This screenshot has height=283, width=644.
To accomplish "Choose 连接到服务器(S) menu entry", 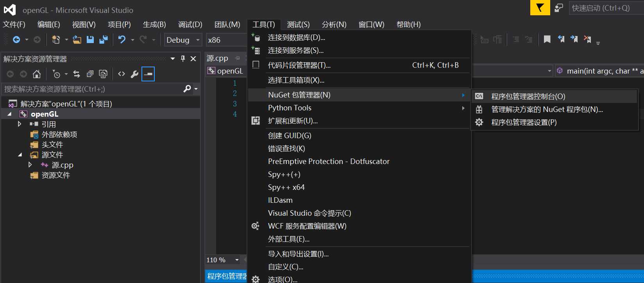I will click(359, 50).
